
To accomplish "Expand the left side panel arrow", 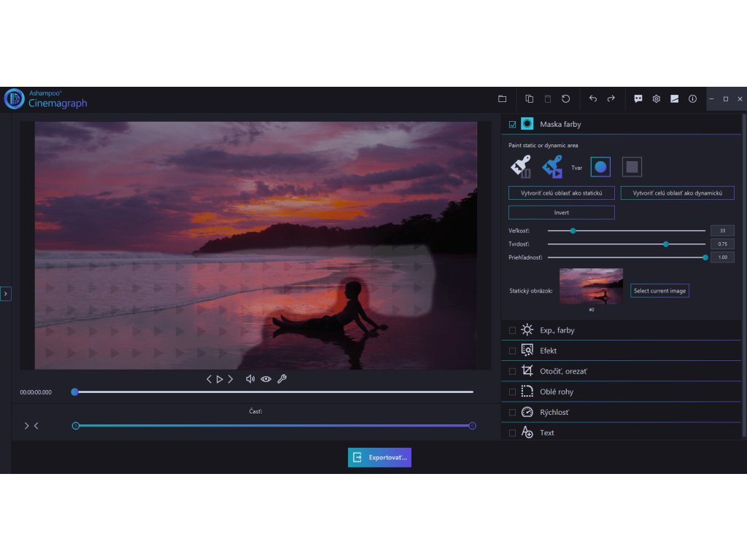I will pyautogui.click(x=6, y=293).
